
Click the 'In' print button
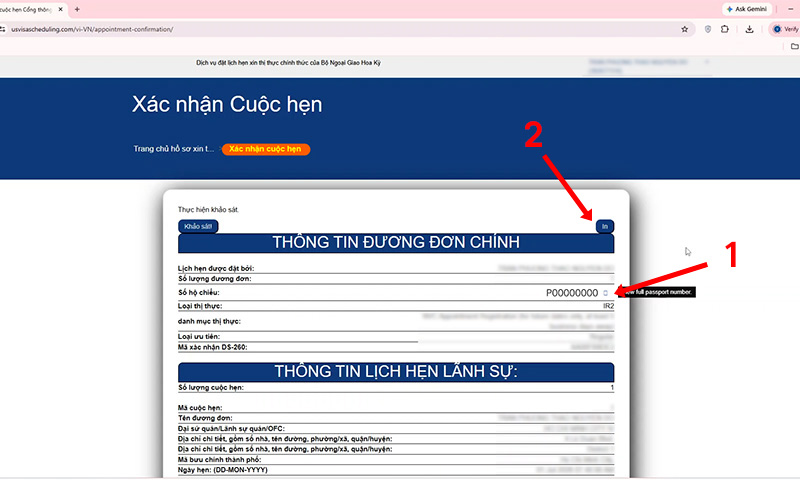[605, 226]
